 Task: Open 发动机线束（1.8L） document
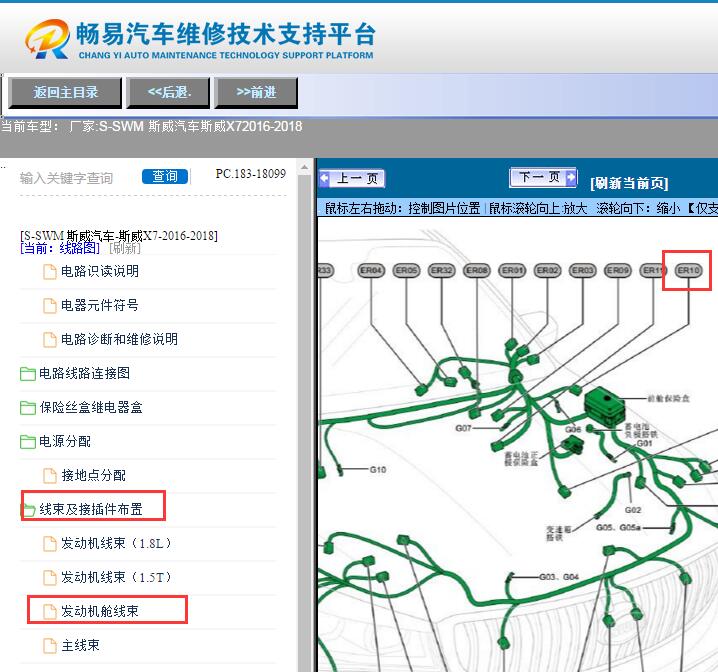[116, 543]
